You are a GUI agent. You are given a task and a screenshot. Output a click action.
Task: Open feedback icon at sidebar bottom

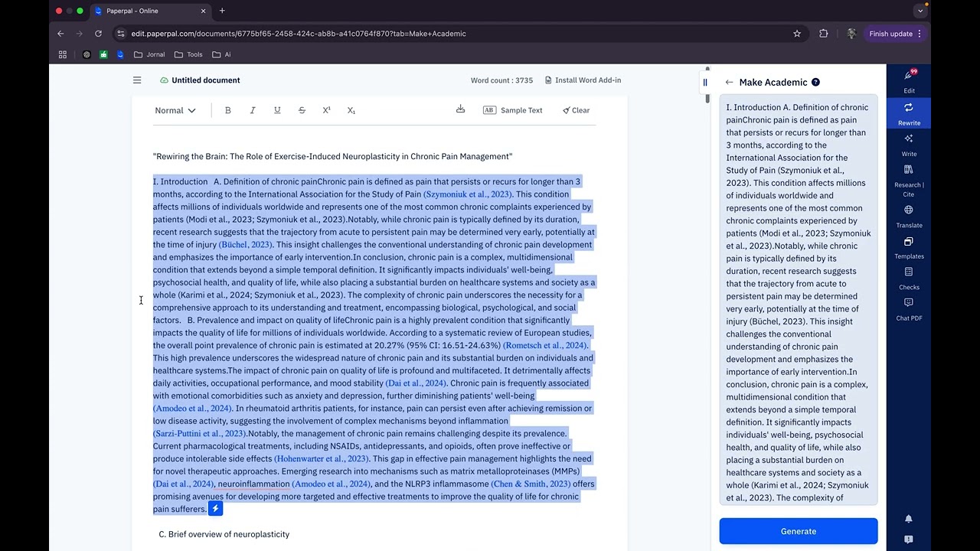[909, 540]
